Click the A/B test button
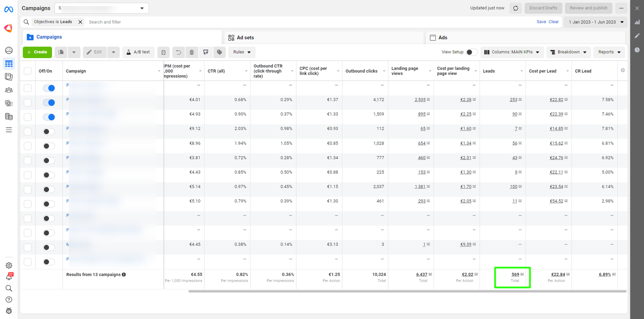644x319 pixels. [x=139, y=52]
